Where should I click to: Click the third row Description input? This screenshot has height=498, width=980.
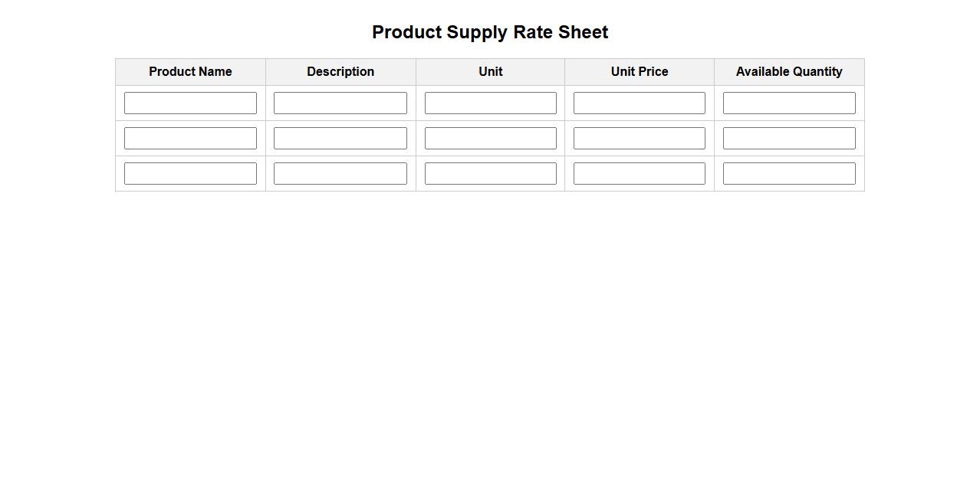coord(340,173)
